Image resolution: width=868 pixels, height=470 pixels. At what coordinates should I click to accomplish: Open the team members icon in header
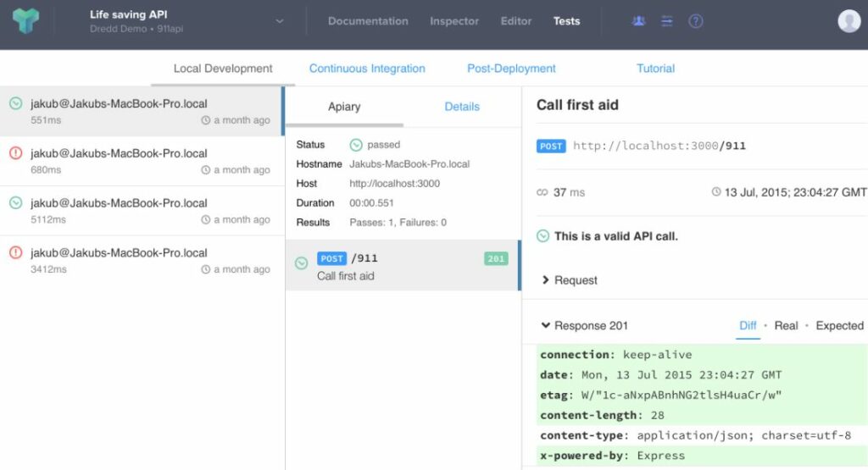point(638,21)
